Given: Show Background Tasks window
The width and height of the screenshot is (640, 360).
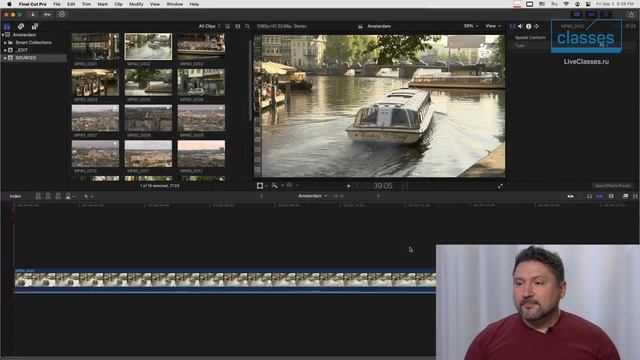Looking at the screenshot, I should tap(62, 14).
